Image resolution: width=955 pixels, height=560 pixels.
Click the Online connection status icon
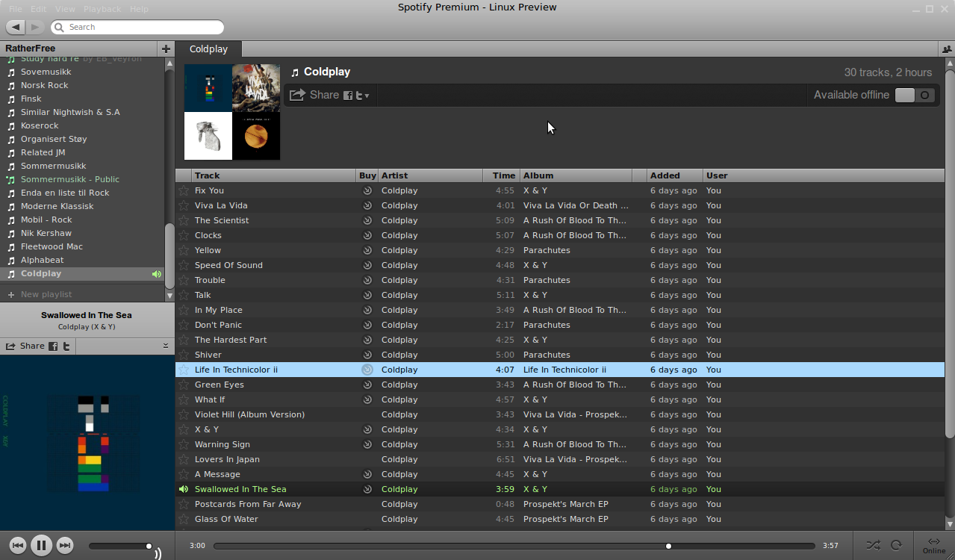[933, 545]
